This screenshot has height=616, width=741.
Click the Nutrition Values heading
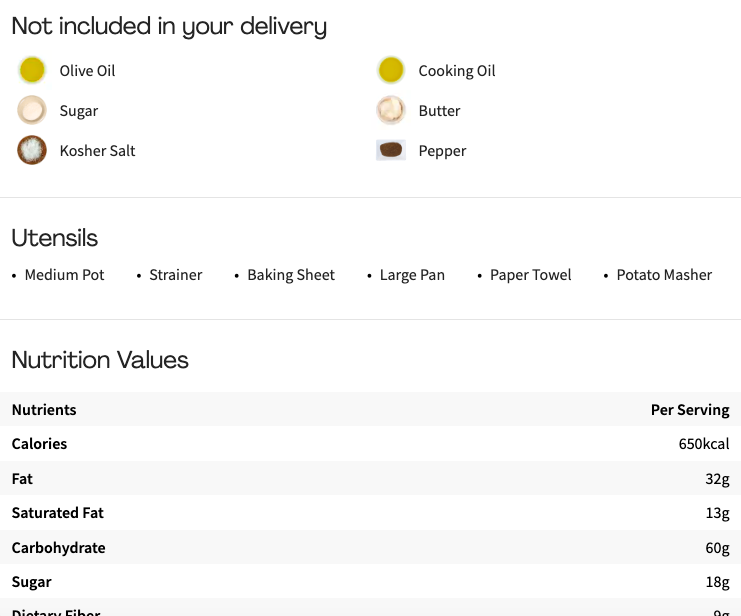(x=100, y=360)
